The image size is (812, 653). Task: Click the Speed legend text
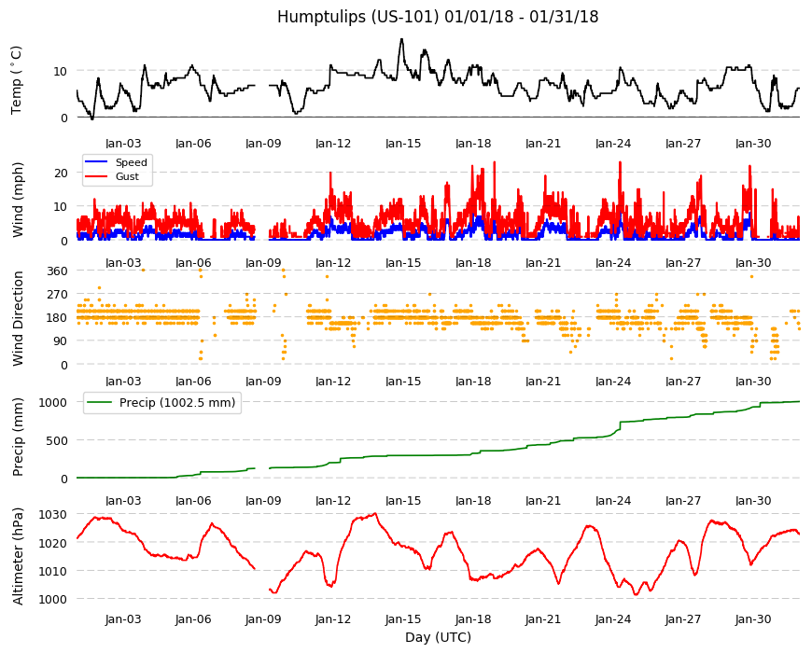(132, 162)
